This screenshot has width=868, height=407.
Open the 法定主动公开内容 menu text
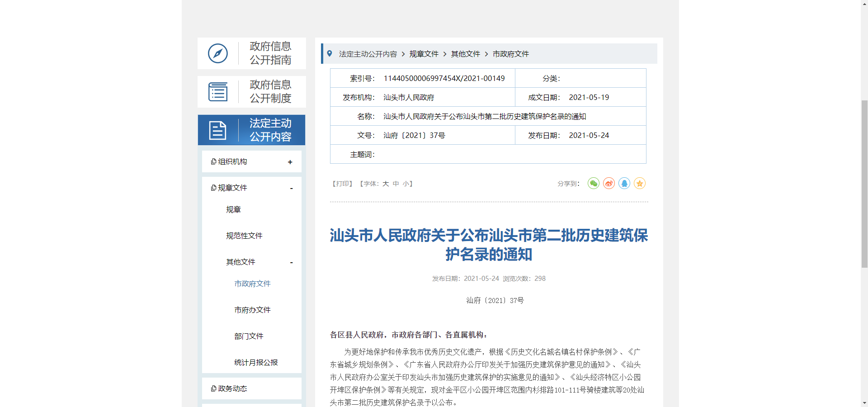(270, 130)
